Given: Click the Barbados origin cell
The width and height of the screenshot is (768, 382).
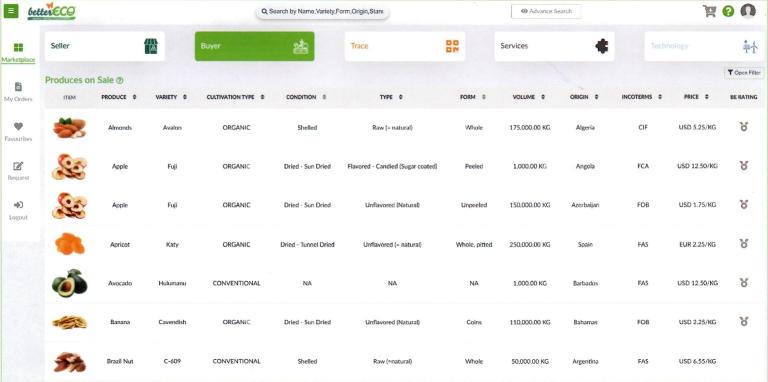Looking at the screenshot, I should coord(585,283).
